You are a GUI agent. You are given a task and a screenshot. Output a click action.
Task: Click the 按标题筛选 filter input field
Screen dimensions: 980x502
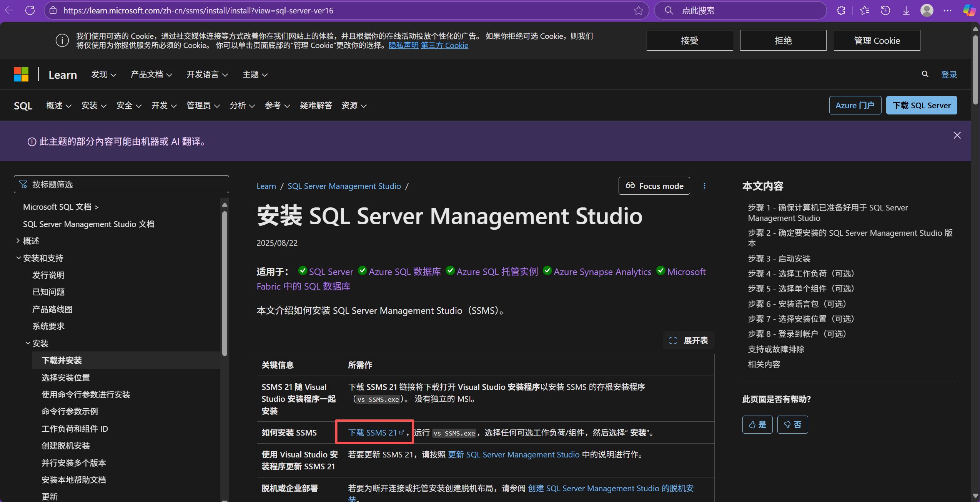pyautogui.click(x=121, y=184)
